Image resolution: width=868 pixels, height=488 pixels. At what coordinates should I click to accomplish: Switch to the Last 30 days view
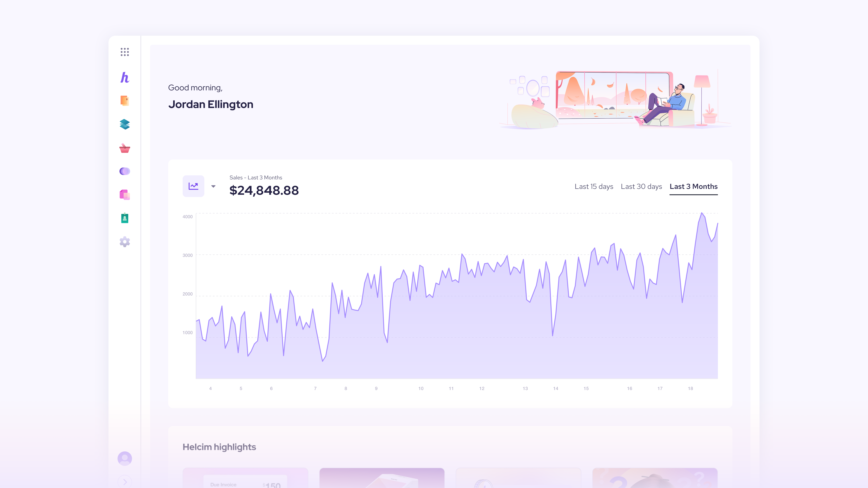[641, 186]
